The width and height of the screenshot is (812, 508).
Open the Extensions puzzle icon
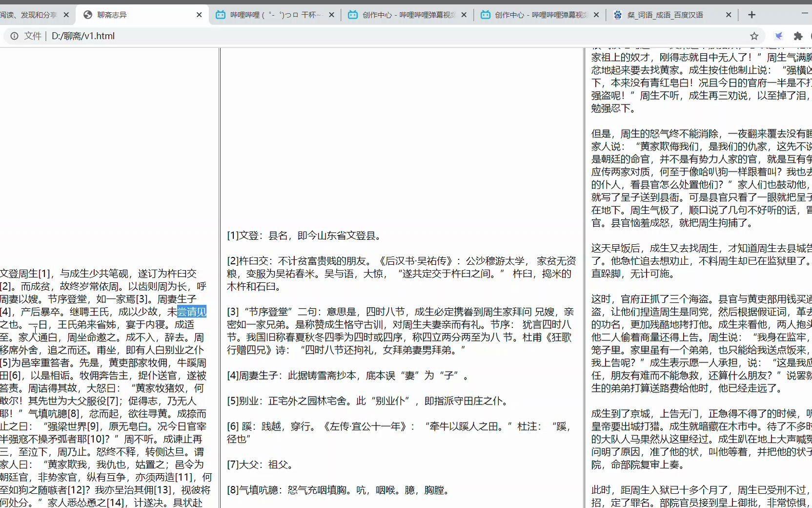[798, 36]
